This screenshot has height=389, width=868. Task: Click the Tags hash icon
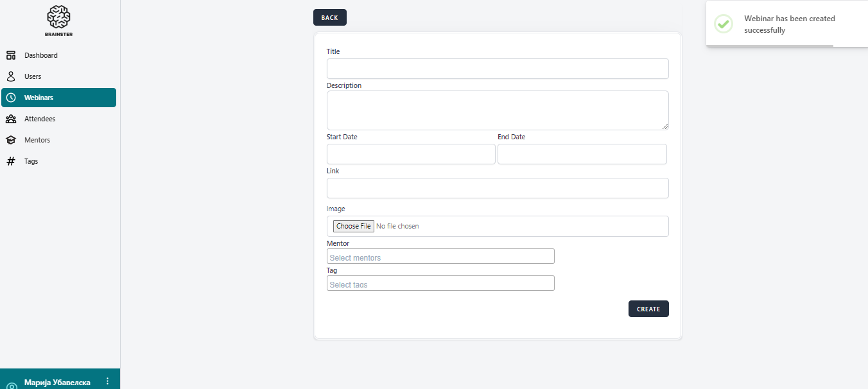[11, 161]
